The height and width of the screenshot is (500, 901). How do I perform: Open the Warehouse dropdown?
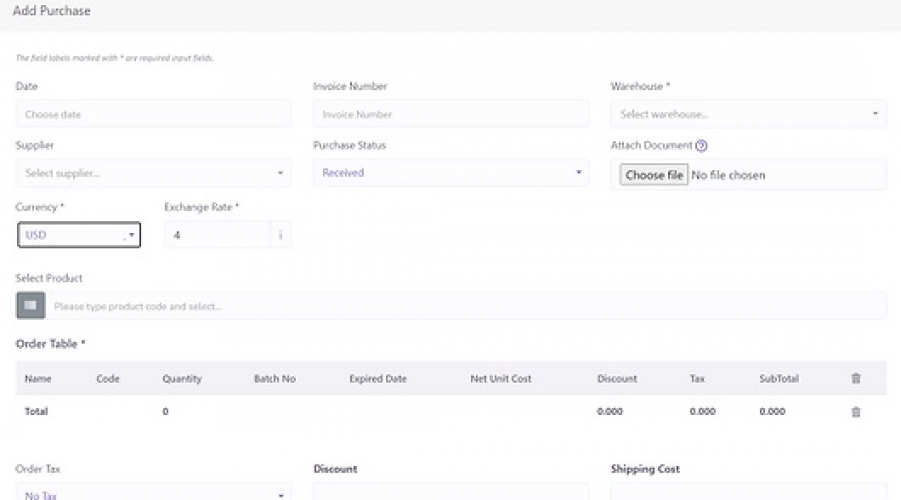748,114
